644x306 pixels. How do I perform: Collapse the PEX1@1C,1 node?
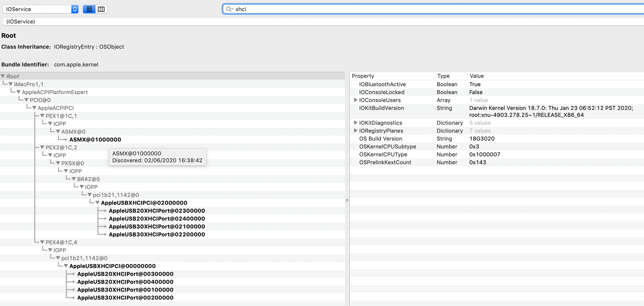pyautogui.click(x=42, y=116)
